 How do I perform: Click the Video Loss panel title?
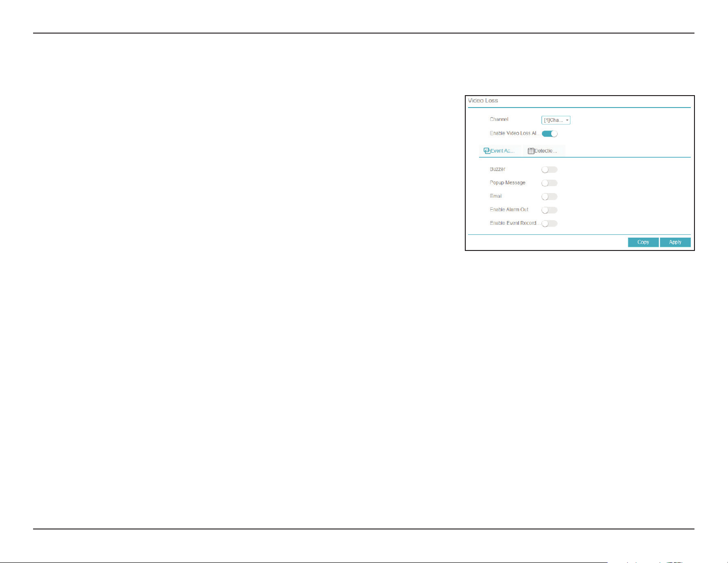point(483,101)
